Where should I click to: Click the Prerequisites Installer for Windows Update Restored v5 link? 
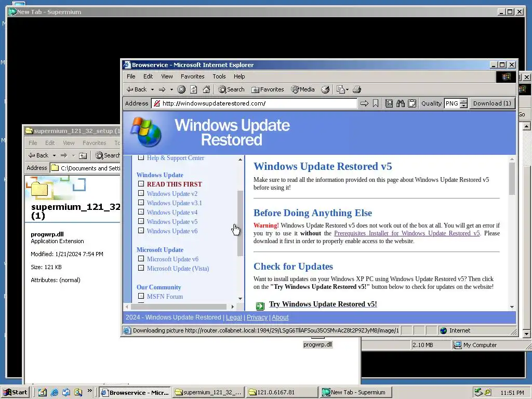click(x=407, y=233)
